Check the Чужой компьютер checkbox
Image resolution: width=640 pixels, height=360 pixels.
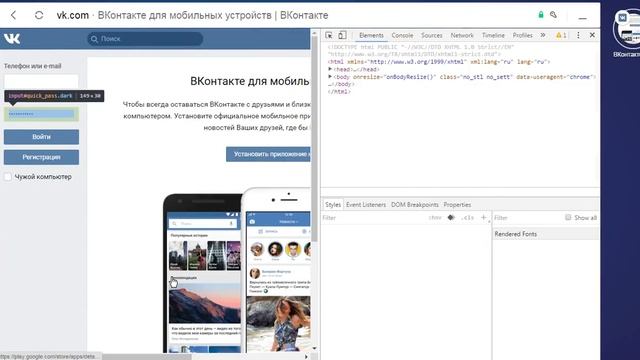point(8,177)
